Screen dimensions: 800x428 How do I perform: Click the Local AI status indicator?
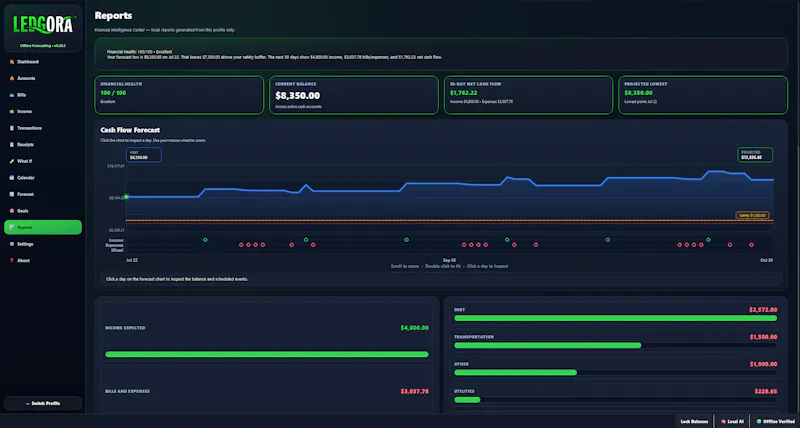(x=732, y=421)
